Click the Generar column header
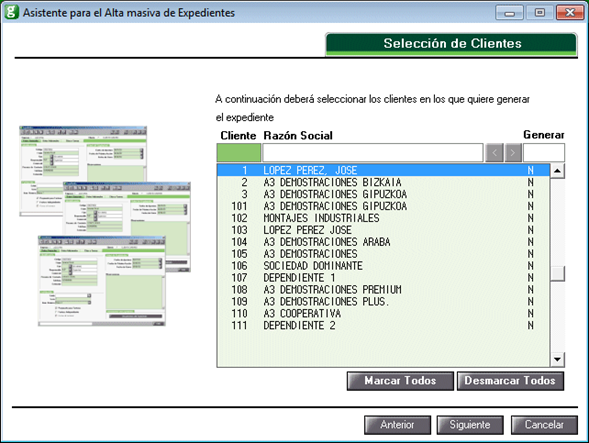This screenshot has width=589, height=443. pyautogui.click(x=544, y=135)
